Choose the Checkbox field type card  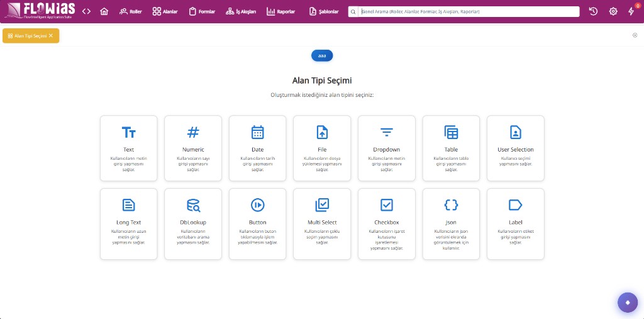coord(387,224)
